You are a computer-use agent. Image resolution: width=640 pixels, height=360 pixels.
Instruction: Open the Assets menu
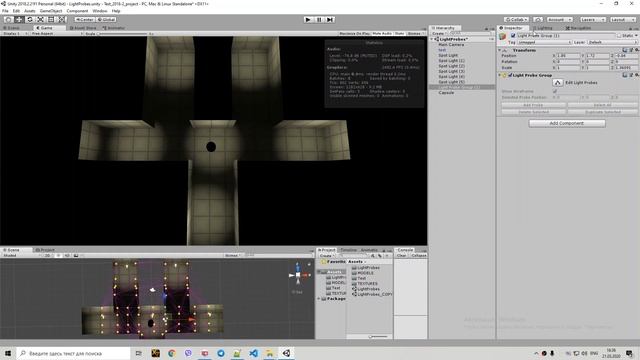30,11
